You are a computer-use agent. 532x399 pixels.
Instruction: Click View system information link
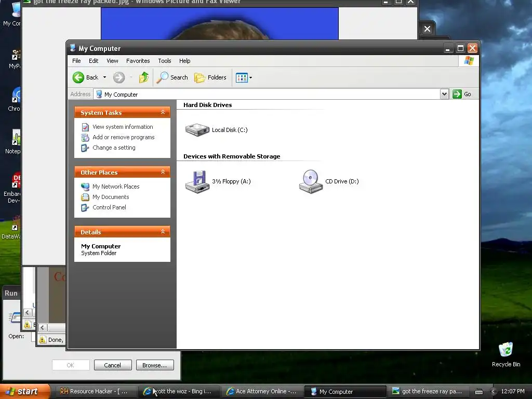click(x=123, y=127)
